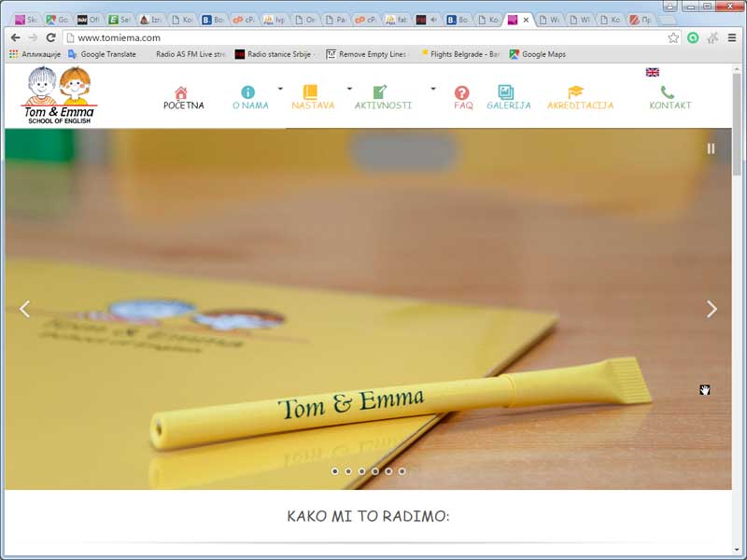Click the KAKO MI TO RADIMO heading

368,516
